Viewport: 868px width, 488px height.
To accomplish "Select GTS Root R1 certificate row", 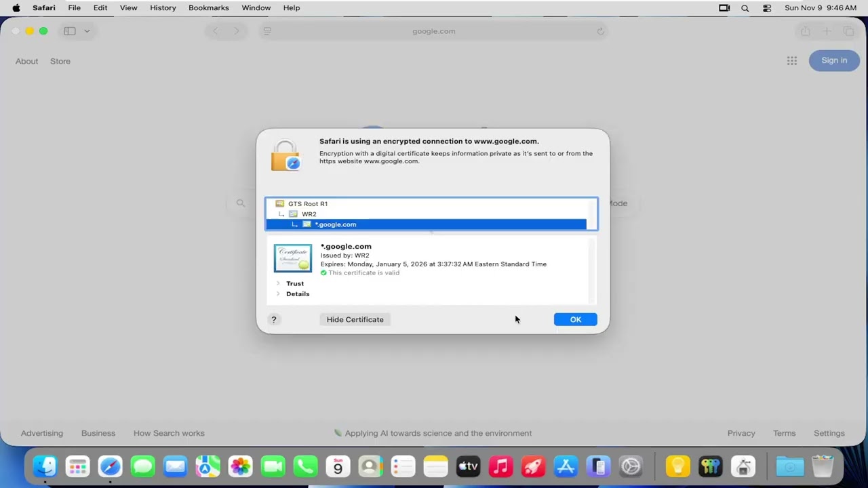I will click(x=426, y=203).
